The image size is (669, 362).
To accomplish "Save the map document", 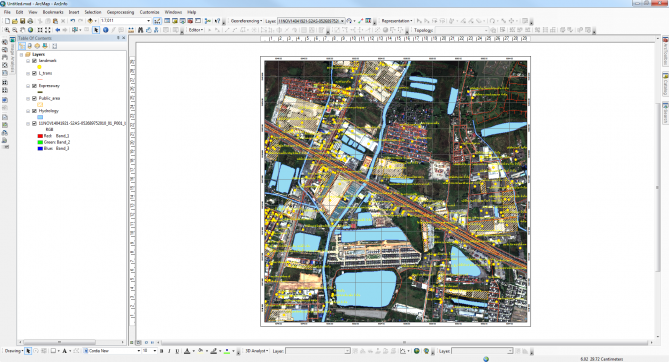I will 22,21.
